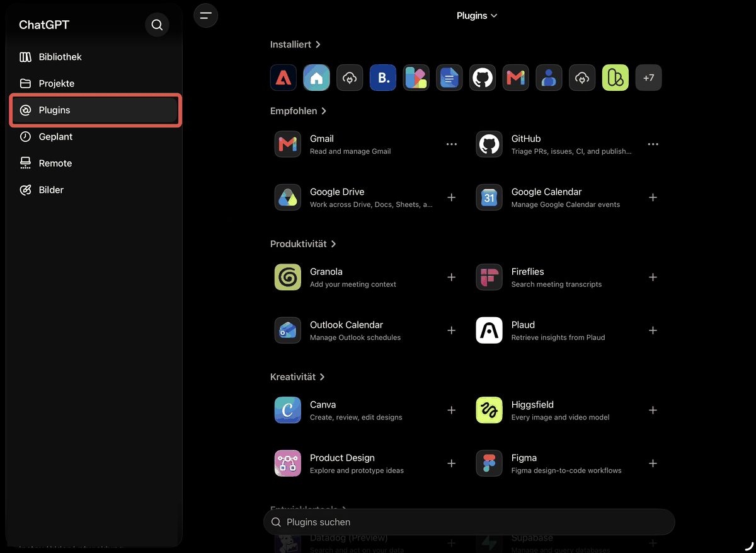Open cloud-plug icon beside the green plugin icon

582,78
